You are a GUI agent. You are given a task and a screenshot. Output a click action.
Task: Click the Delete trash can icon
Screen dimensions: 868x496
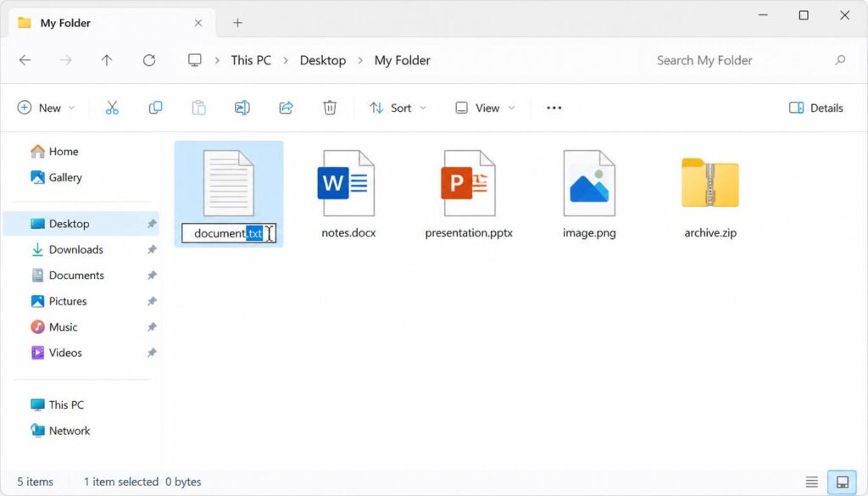[330, 108]
